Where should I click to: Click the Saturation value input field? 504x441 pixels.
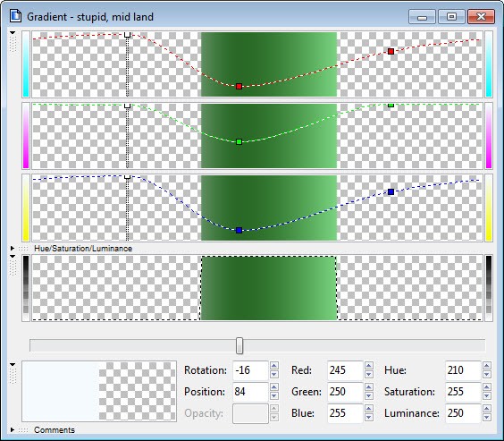point(463,392)
